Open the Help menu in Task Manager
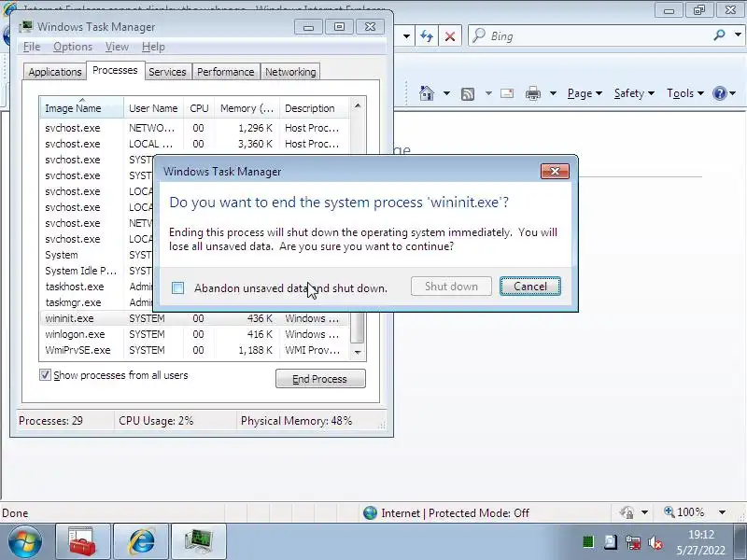747x560 pixels. (153, 47)
